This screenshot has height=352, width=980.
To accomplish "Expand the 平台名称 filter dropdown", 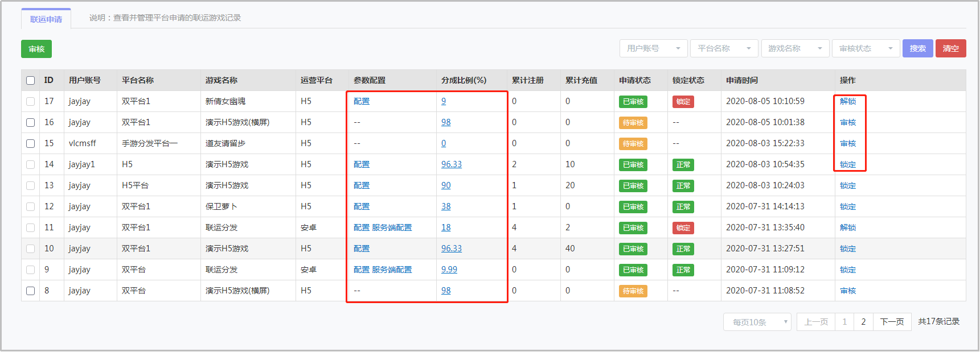I will pos(724,48).
